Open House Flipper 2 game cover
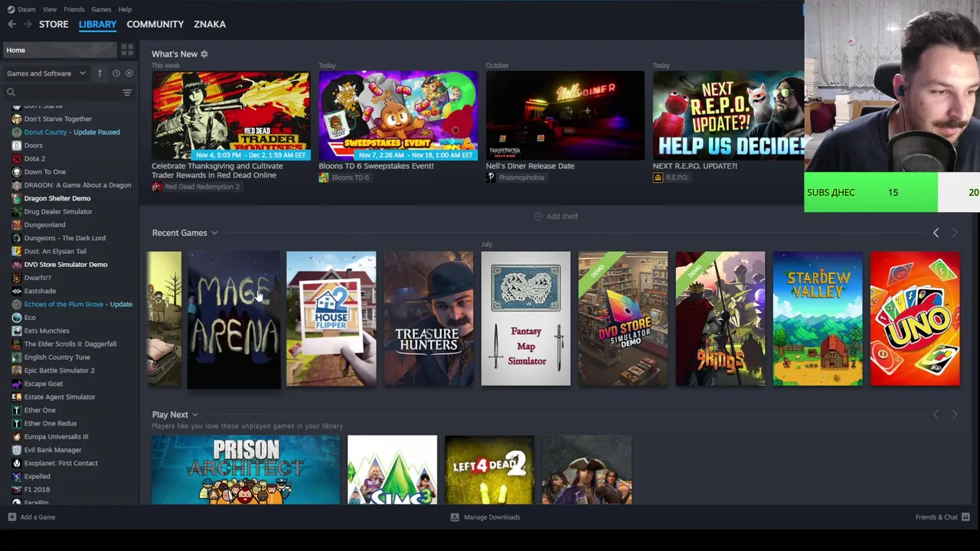 [x=331, y=318]
